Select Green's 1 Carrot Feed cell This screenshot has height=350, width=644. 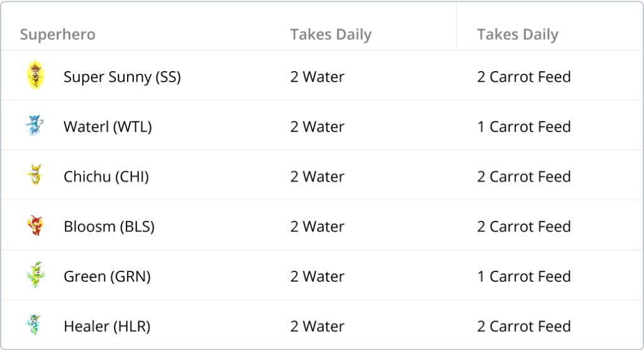tap(524, 276)
